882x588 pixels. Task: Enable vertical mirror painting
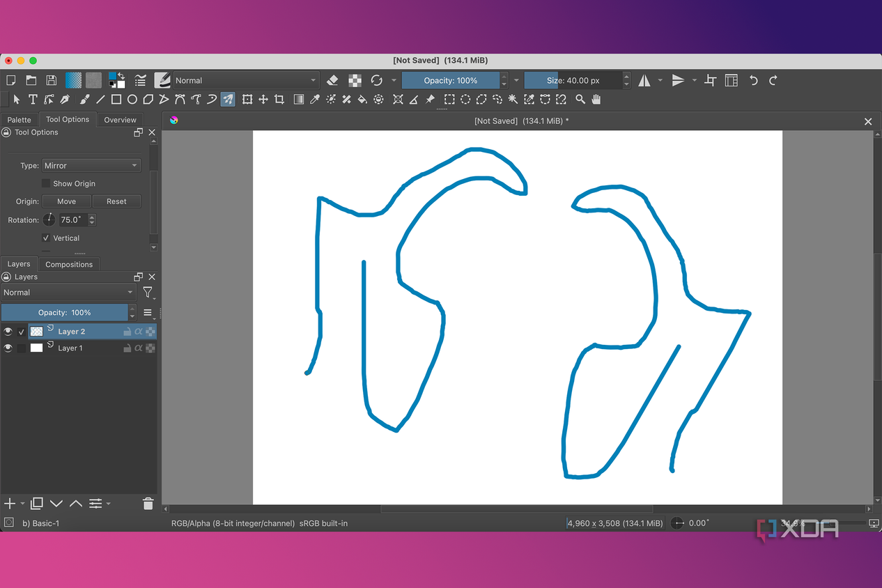point(678,81)
